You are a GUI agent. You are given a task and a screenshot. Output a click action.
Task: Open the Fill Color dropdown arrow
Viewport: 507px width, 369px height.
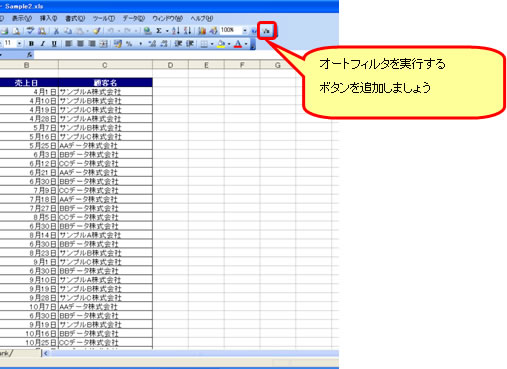pos(229,44)
